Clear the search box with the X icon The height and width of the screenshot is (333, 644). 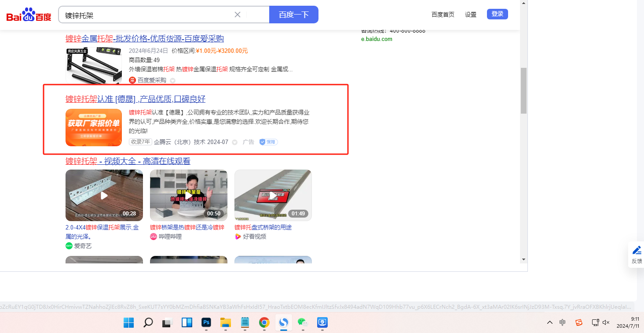point(238,15)
